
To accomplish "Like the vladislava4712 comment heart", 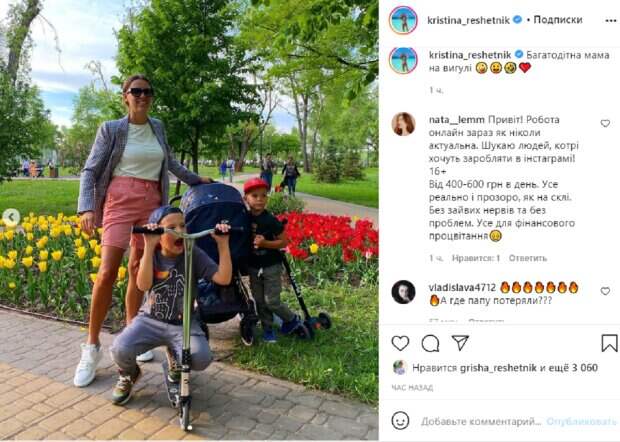I will 605,291.
